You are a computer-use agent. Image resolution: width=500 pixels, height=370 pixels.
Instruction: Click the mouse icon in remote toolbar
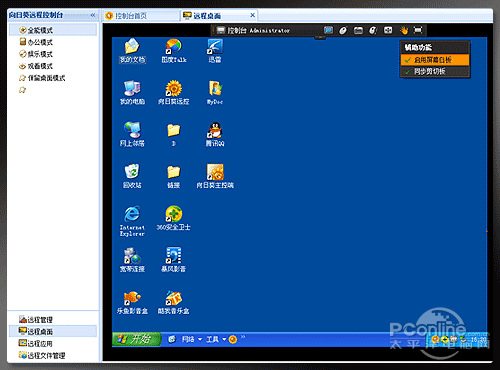click(x=343, y=31)
